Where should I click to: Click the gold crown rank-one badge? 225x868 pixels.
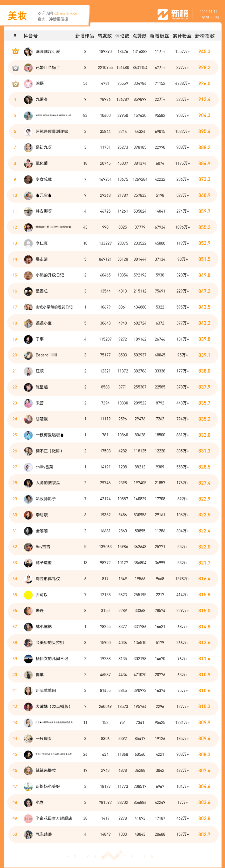[x=15, y=52]
